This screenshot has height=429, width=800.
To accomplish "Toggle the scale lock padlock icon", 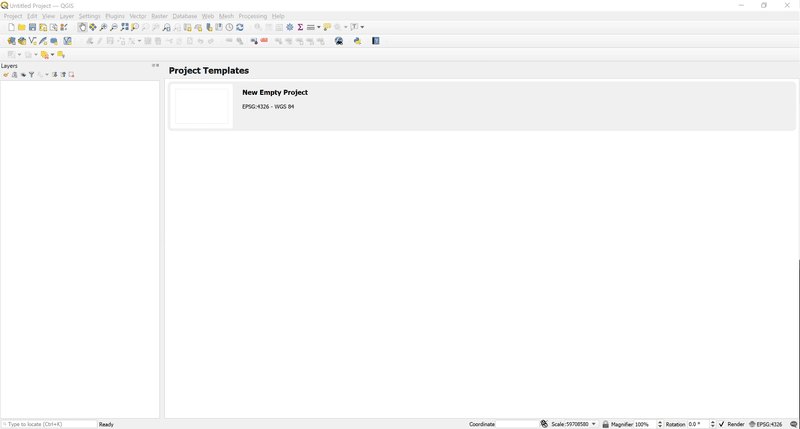I will pyautogui.click(x=606, y=424).
